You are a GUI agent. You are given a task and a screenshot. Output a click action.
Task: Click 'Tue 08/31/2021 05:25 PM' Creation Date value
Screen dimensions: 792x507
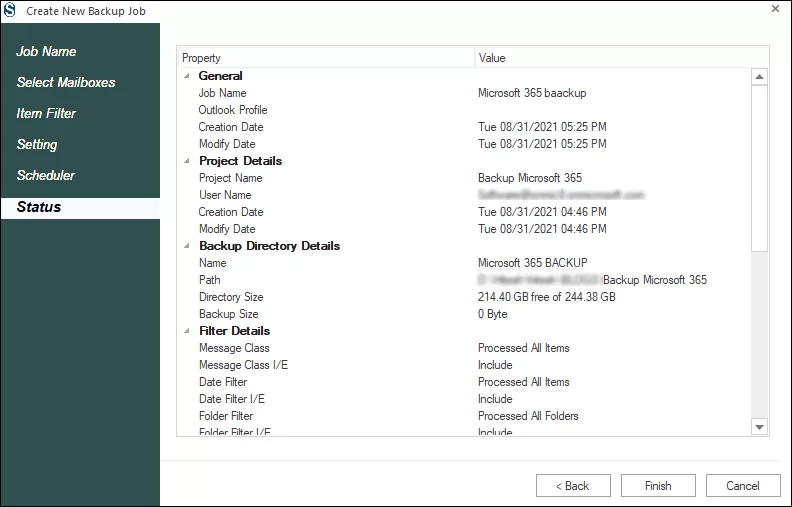[x=542, y=127]
